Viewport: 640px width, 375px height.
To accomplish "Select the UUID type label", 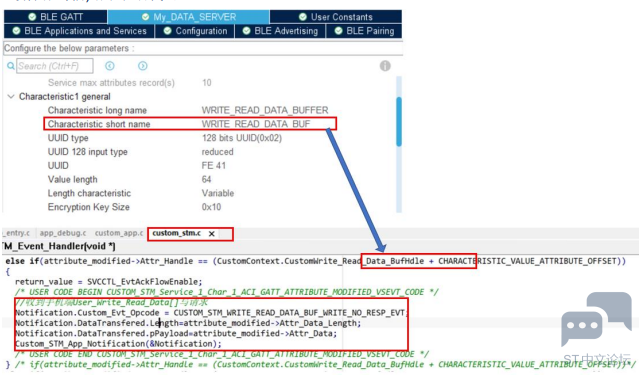I will pyautogui.click(x=68, y=138).
